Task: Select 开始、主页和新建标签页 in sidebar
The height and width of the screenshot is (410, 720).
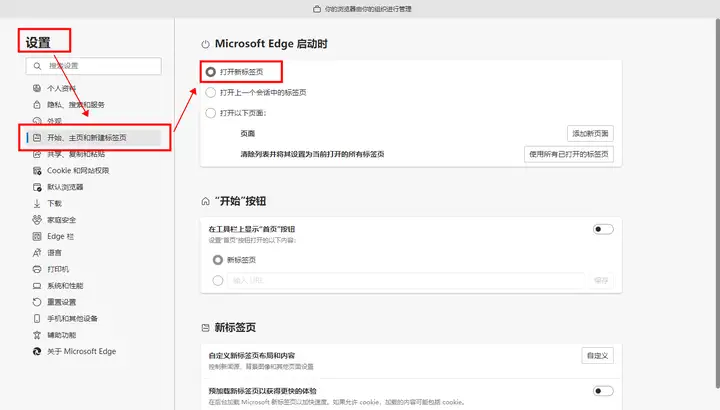Action: tap(94, 138)
